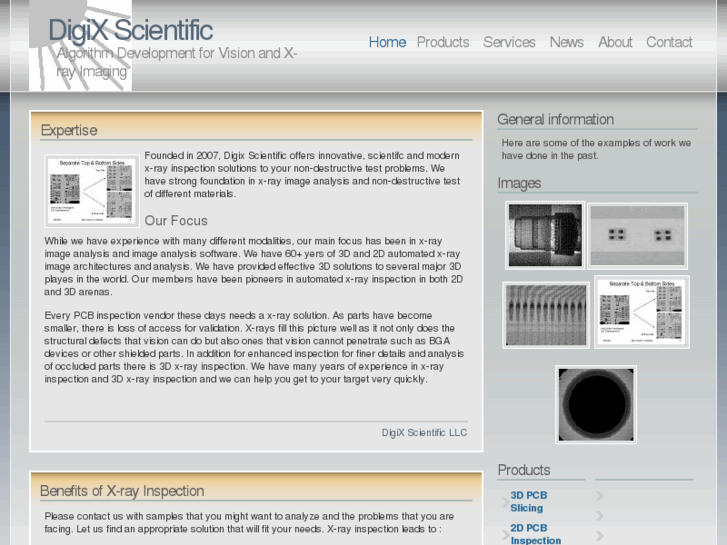View the striped pins x-ray thumbnail
This screenshot has width=727, height=545.
tap(546, 315)
